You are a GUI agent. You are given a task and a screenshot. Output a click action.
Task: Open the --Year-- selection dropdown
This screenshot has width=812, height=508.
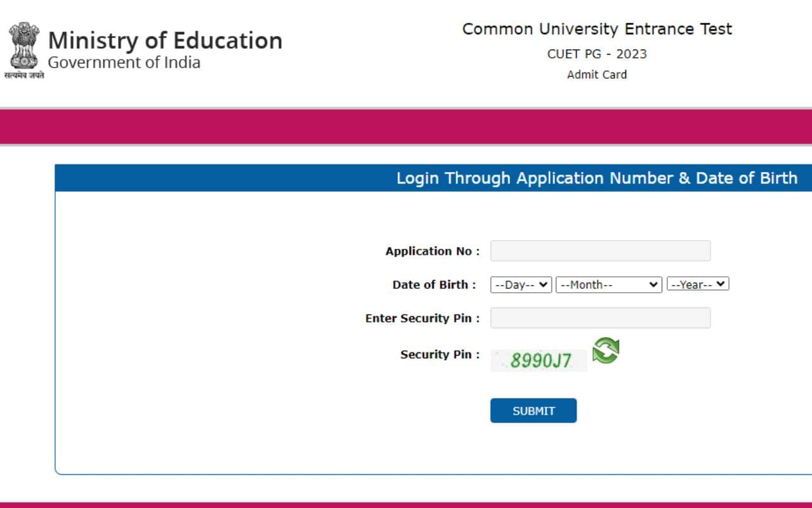[x=697, y=284]
